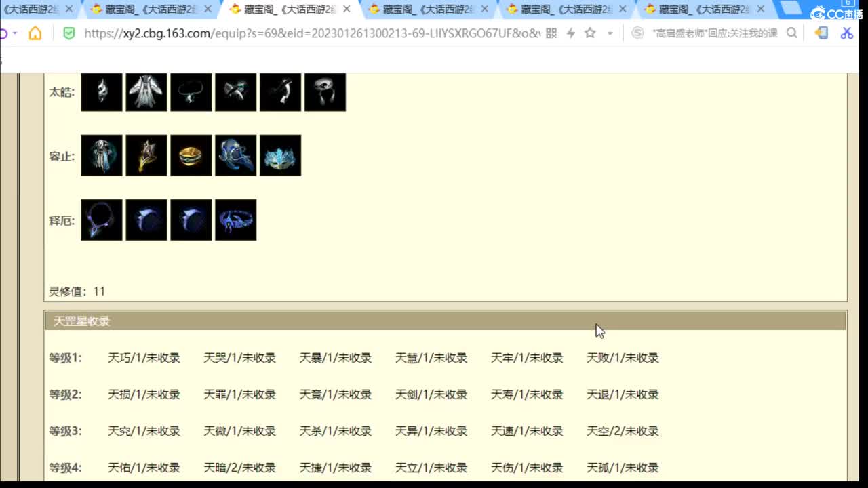The image size is (868, 488).
Task: Click the first armor icon in 容止 row
Action: click(x=102, y=155)
